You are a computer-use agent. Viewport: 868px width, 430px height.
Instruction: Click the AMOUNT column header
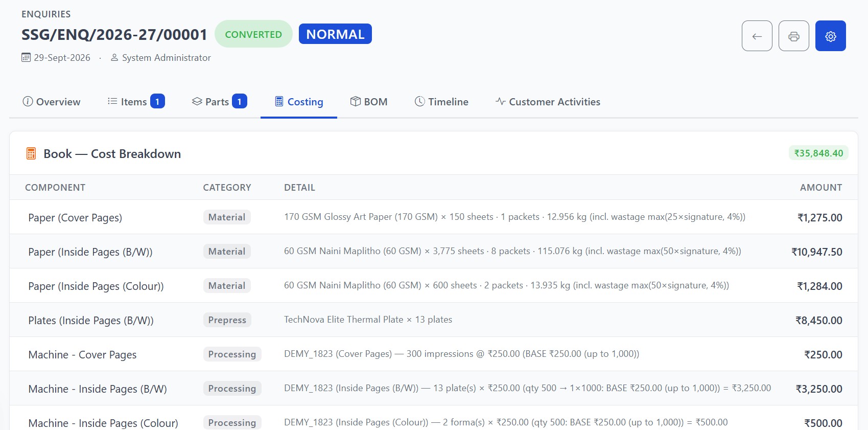[x=821, y=188]
